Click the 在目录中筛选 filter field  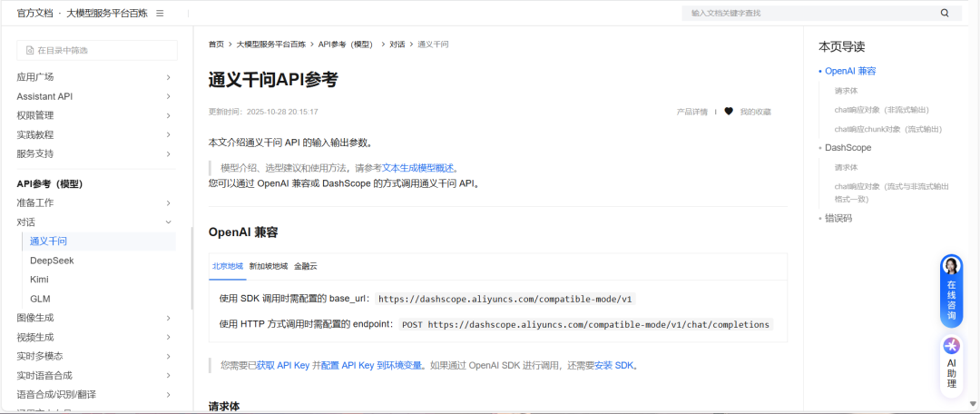tap(97, 51)
